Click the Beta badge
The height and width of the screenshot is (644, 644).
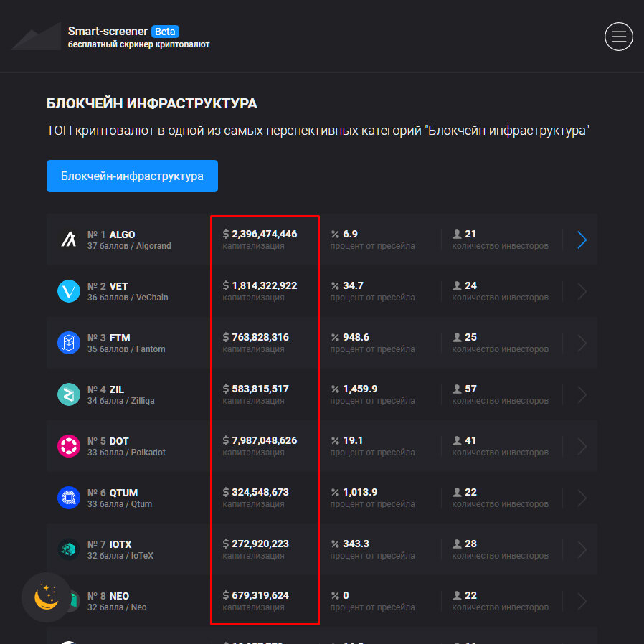coord(166,32)
